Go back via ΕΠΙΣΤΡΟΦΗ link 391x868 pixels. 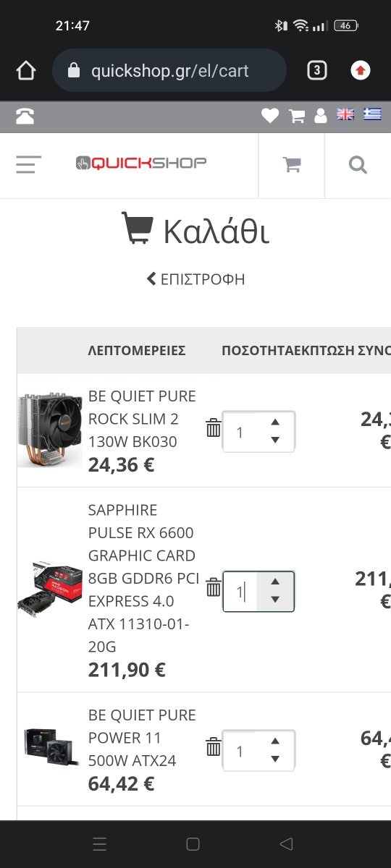click(x=195, y=278)
